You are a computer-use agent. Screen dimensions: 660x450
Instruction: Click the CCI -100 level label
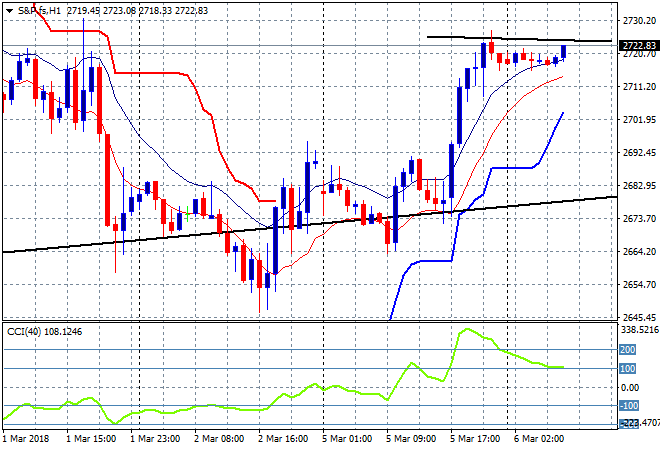point(629,406)
